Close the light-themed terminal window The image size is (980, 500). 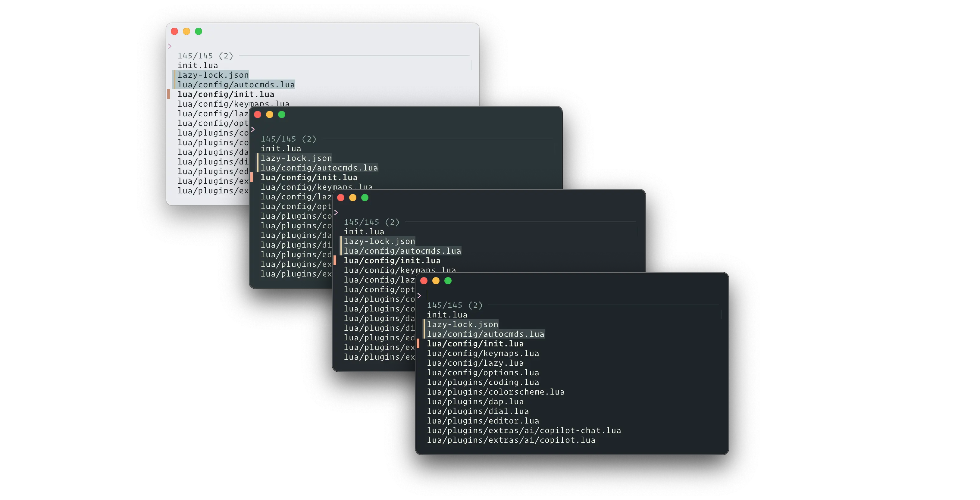(x=175, y=31)
